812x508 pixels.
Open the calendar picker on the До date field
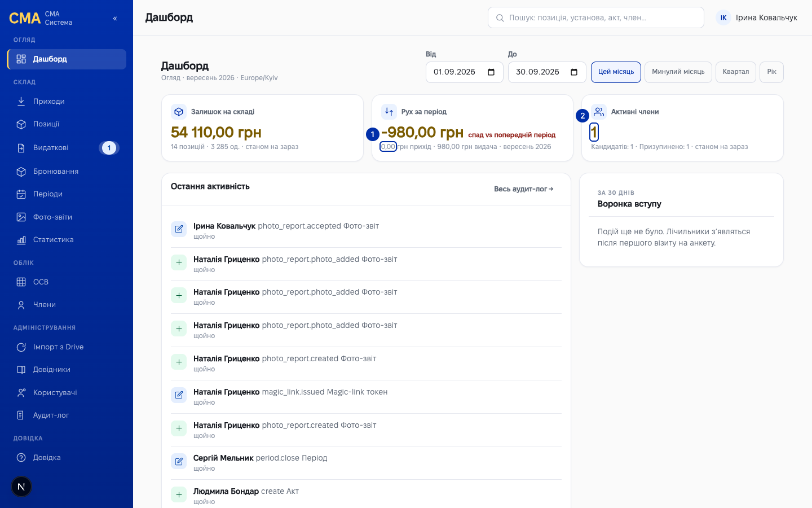574,72
